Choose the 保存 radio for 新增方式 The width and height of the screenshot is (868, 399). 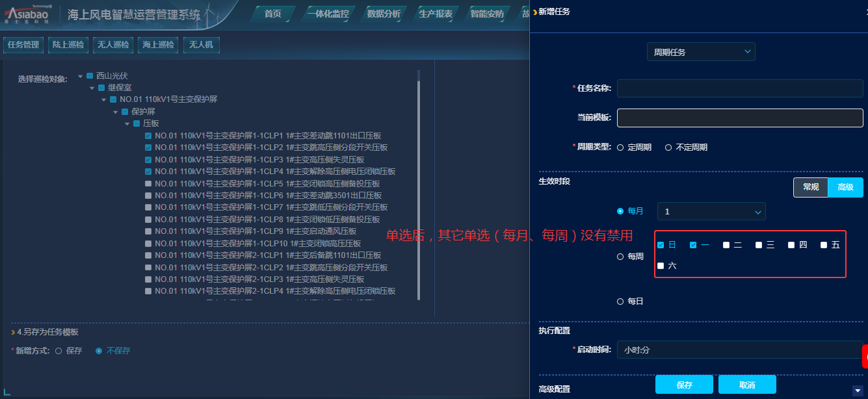(x=59, y=351)
